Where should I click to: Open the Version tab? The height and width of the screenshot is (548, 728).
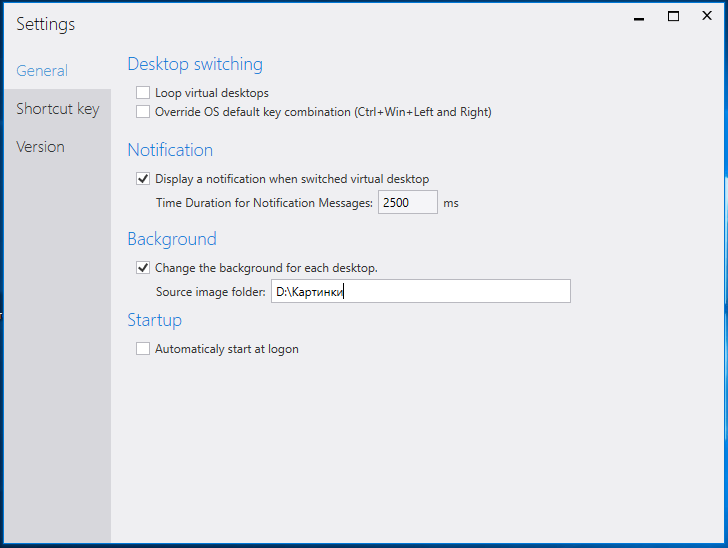[x=40, y=147]
